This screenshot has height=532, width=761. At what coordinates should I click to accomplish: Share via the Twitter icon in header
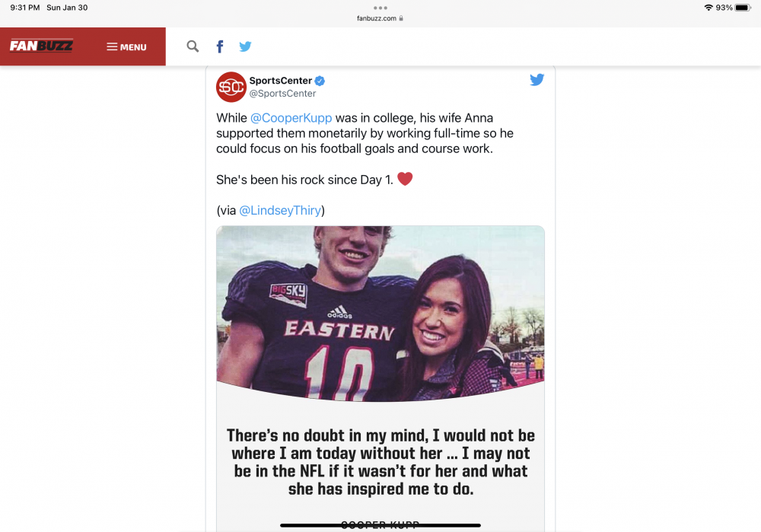(245, 46)
